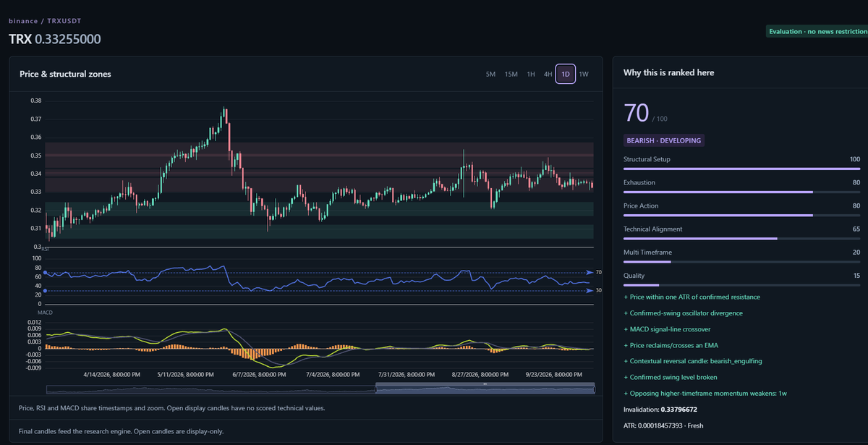Click the right handle of the range selector
This screenshot has width=868, height=445.
point(594,389)
